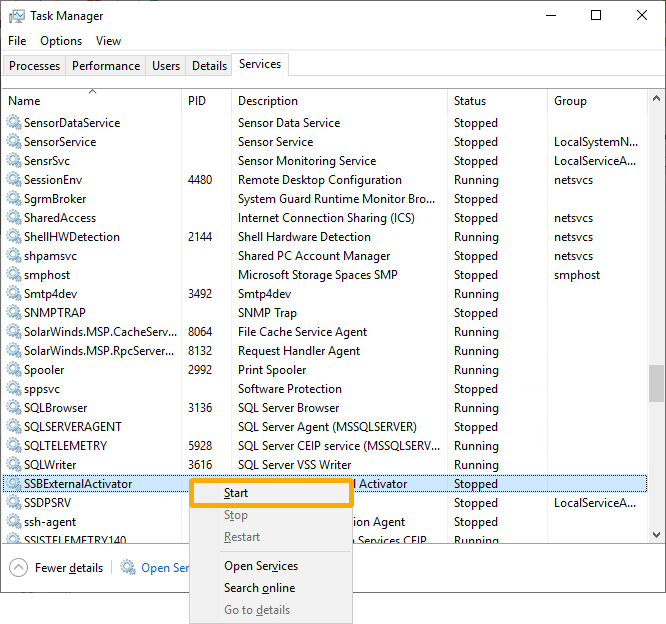Click the scrollbar up arrow
Screen dimensions: 666x624
tap(656, 98)
